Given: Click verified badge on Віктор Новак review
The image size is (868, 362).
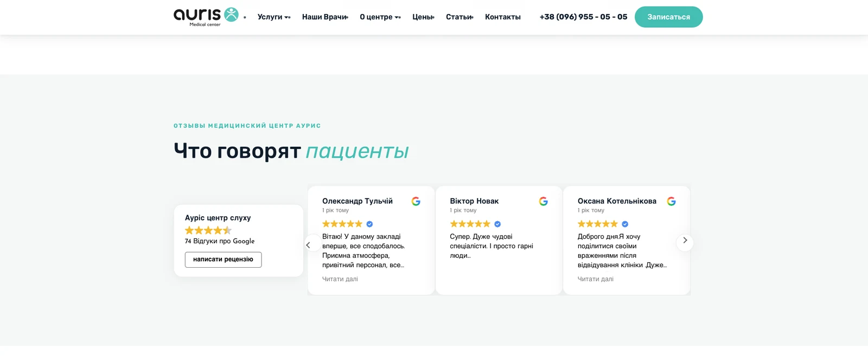Looking at the screenshot, I should [497, 224].
